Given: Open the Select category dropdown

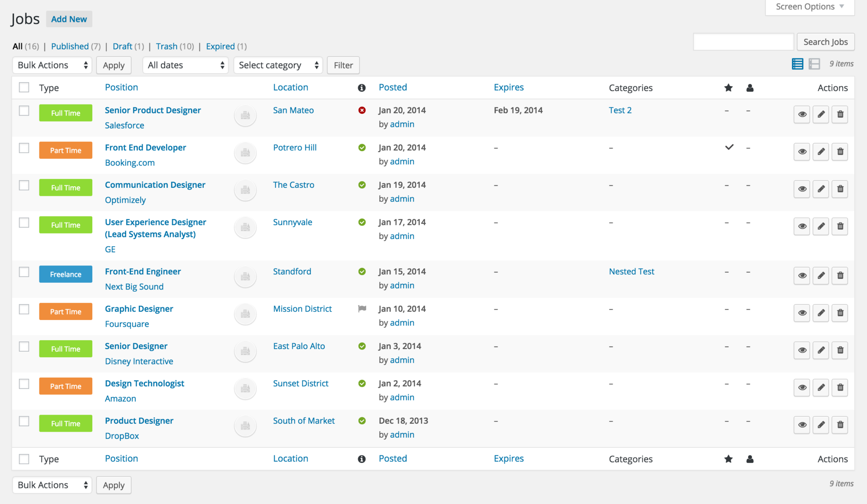Looking at the screenshot, I should coord(278,65).
